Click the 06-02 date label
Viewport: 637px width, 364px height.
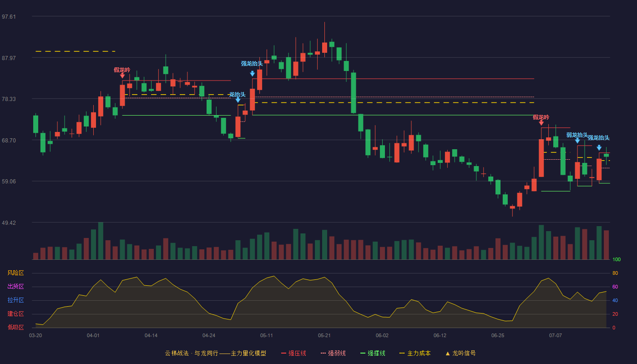pyautogui.click(x=382, y=335)
